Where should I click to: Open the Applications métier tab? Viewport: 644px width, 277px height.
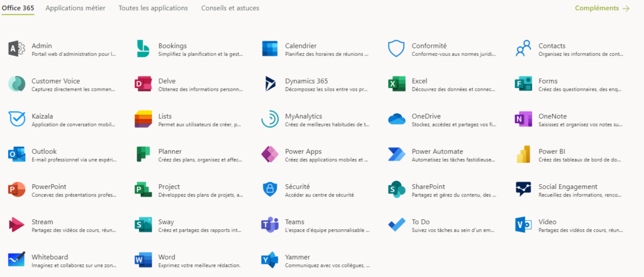click(75, 8)
